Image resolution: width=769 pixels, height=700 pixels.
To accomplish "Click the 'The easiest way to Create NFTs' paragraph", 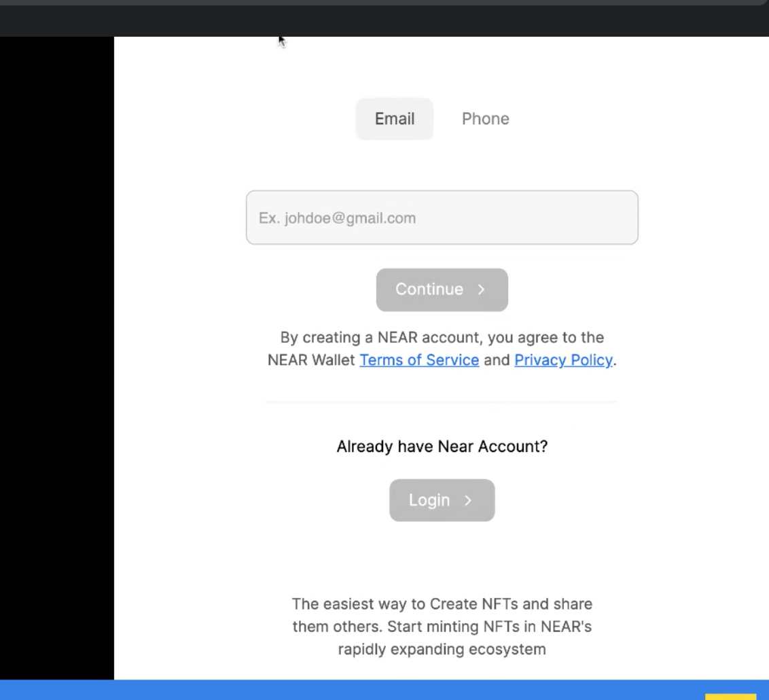I will point(442,627).
